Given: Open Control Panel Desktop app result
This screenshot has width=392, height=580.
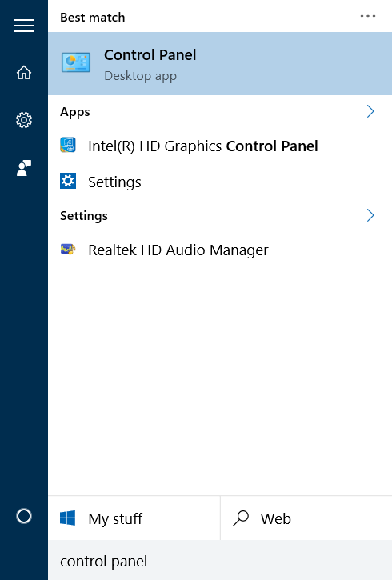Looking at the screenshot, I should [220, 64].
